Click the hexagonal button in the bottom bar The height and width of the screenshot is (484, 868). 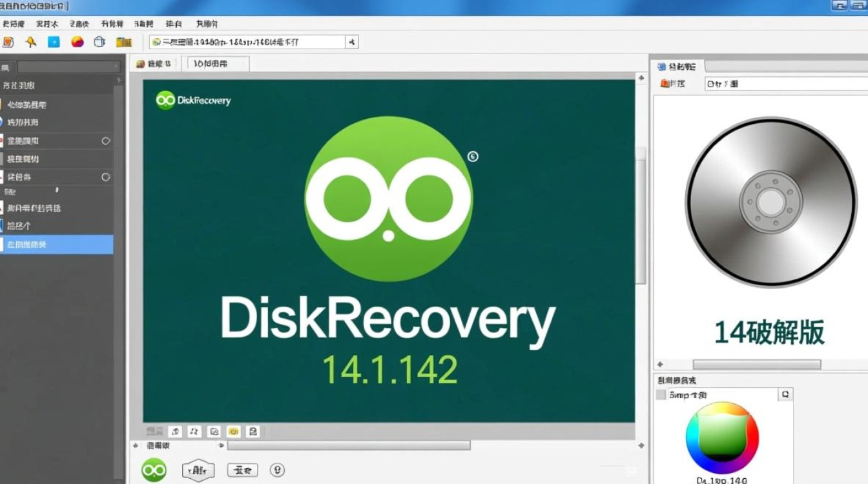[x=198, y=470]
